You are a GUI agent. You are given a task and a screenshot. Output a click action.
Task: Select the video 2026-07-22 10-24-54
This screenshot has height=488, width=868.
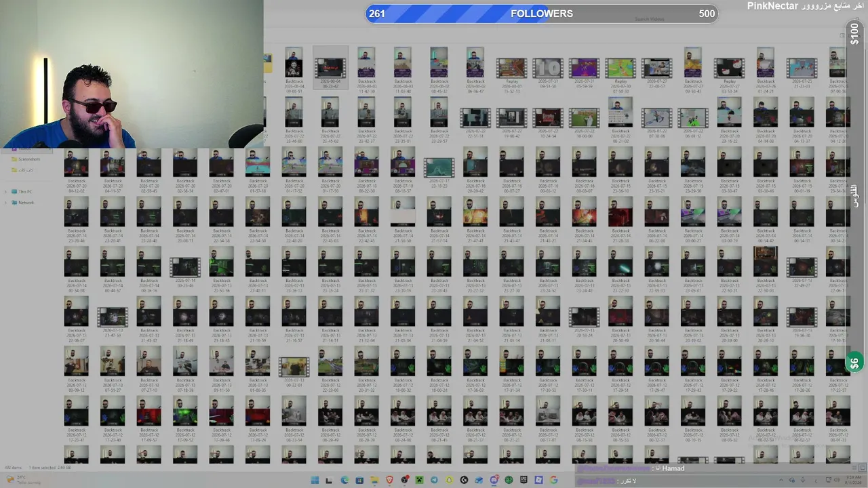[548, 123]
